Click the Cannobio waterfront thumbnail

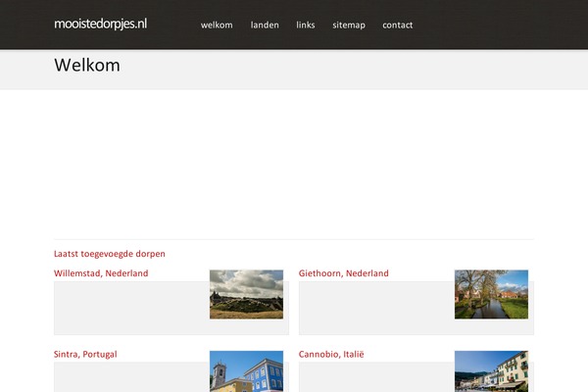[x=491, y=371]
